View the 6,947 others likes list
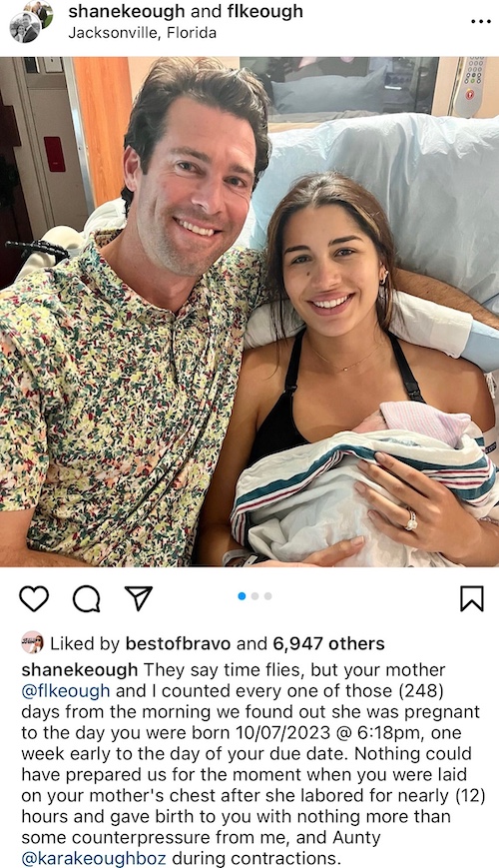499x868 pixels. 328,644
